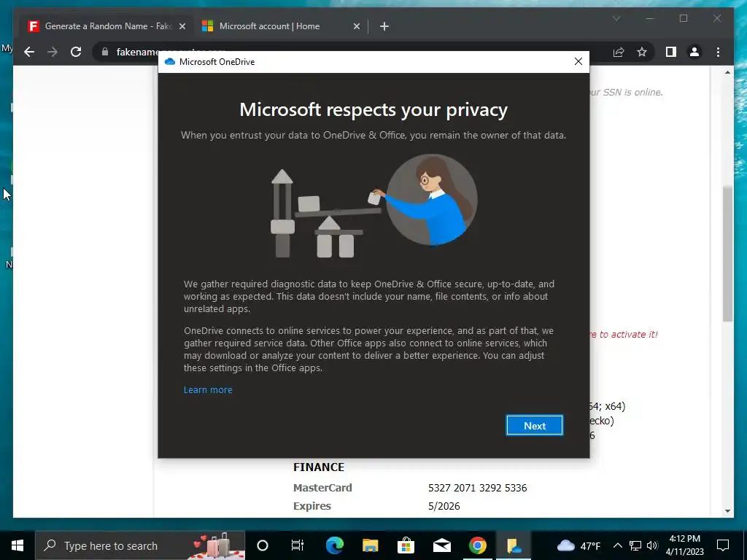Open volume control tray icon
The height and width of the screenshot is (560, 747).
[653, 545]
